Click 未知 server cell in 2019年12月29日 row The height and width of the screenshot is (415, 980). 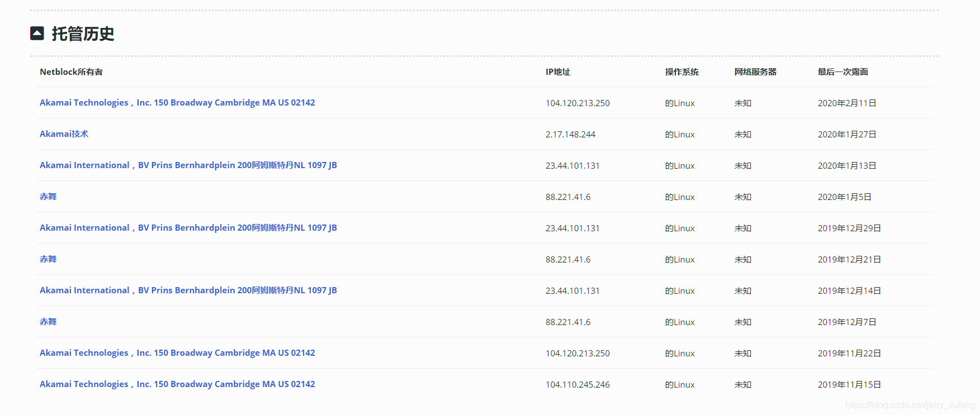click(x=743, y=228)
